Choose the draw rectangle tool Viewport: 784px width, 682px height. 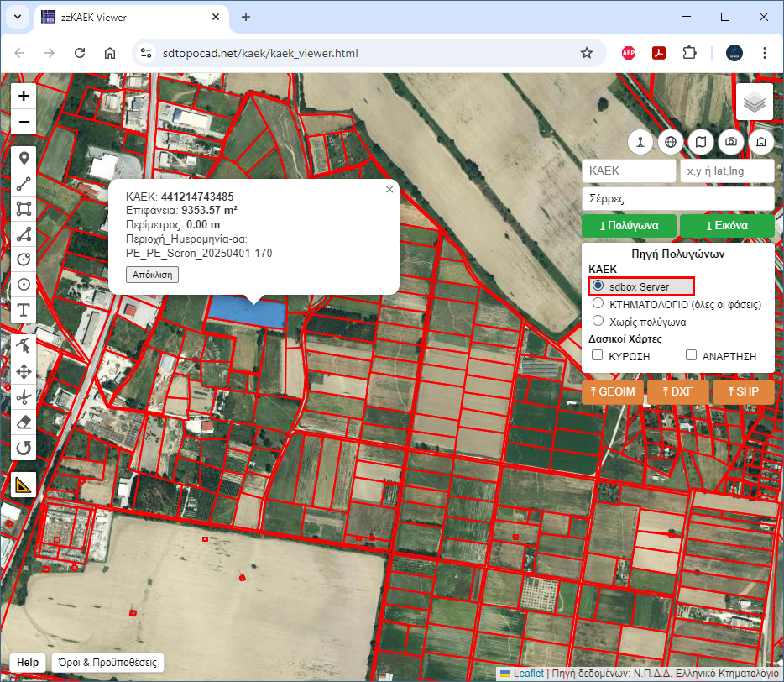coord(24,208)
